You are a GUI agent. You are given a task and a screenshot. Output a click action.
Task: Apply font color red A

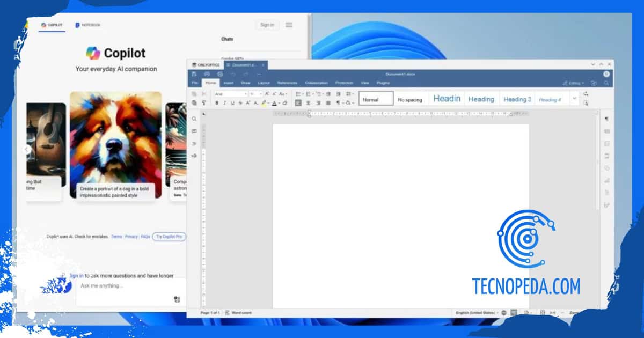tap(274, 103)
